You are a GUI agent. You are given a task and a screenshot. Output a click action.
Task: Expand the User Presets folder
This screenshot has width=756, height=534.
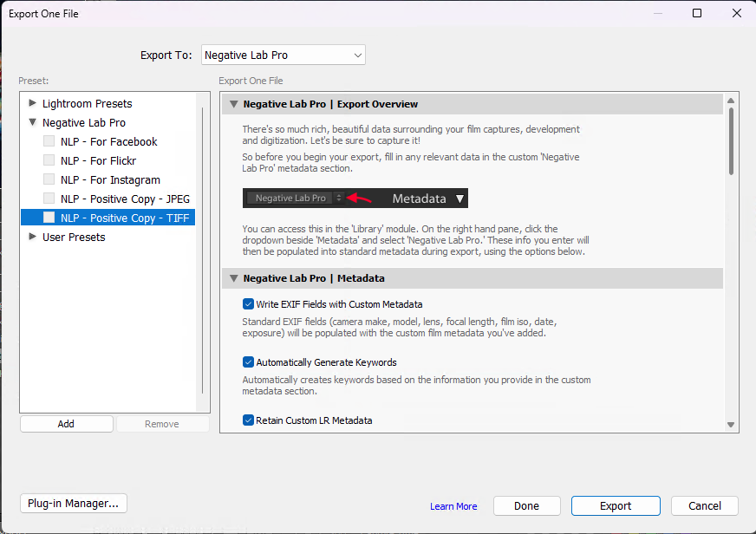pyautogui.click(x=33, y=238)
